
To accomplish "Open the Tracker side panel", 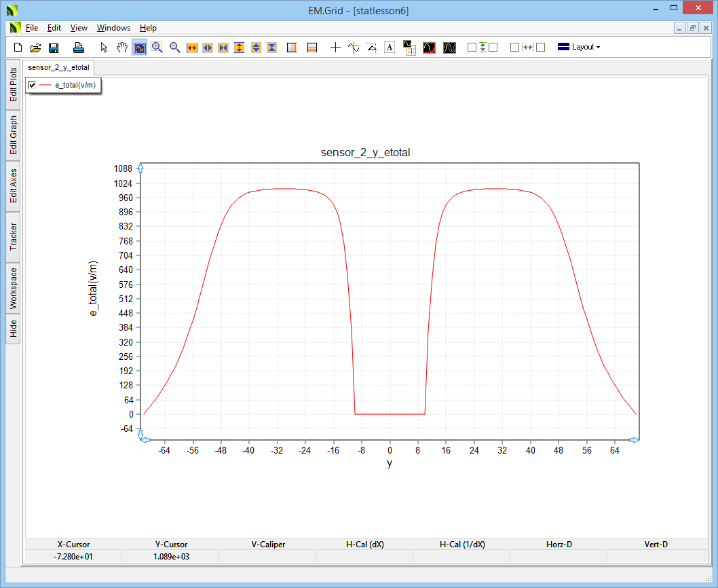I will tap(14, 237).
